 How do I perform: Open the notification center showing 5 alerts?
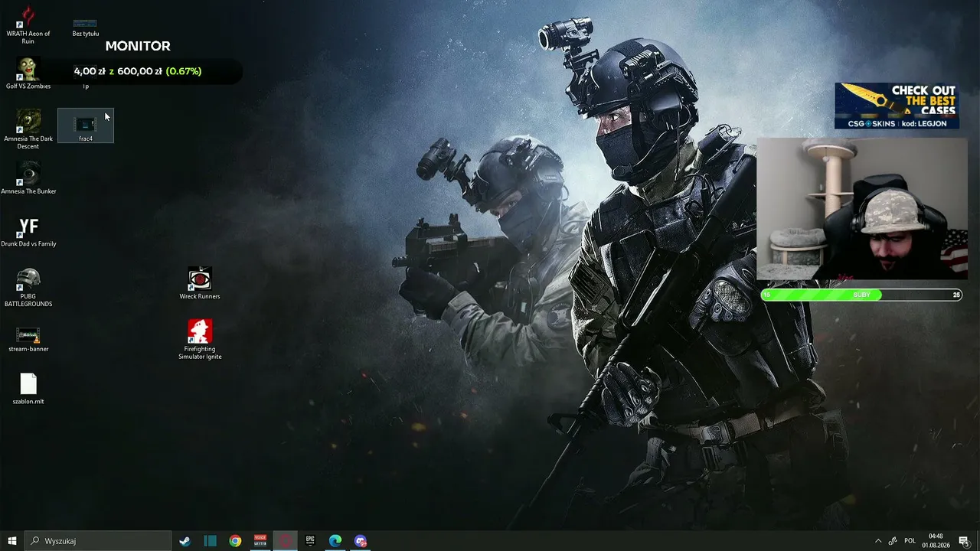[964, 541]
